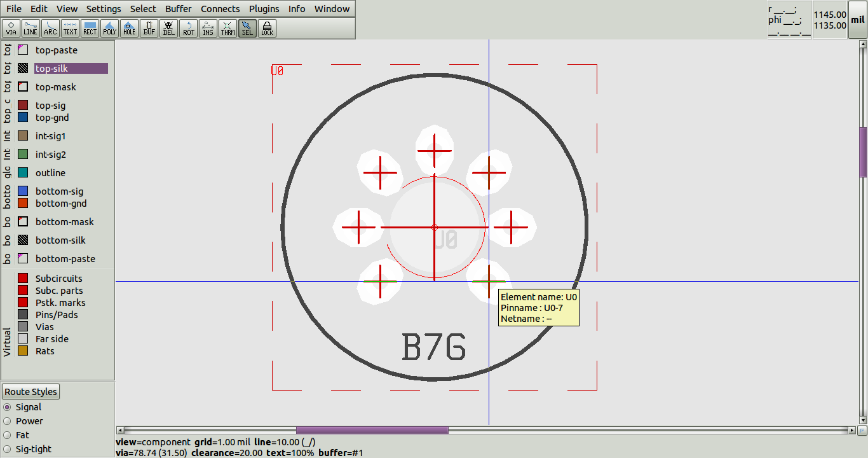The width and height of the screenshot is (868, 458).
Task: Select the top-sig layer name
Action: coord(51,106)
